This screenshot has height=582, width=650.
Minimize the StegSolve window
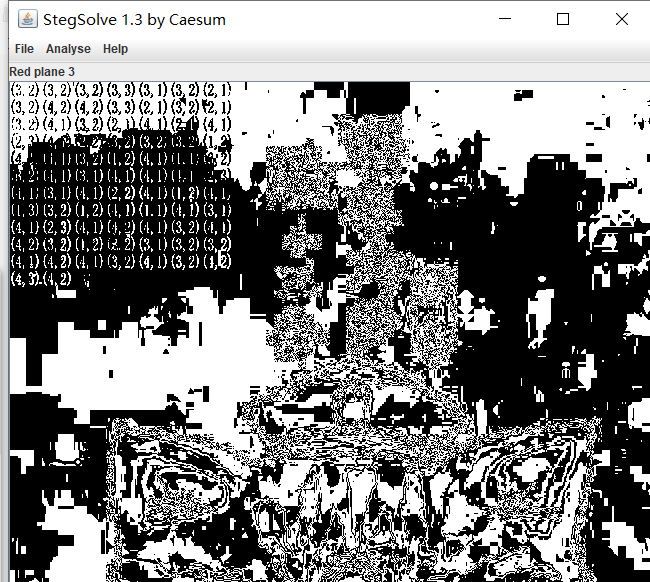pyautogui.click(x=504, y=19)
